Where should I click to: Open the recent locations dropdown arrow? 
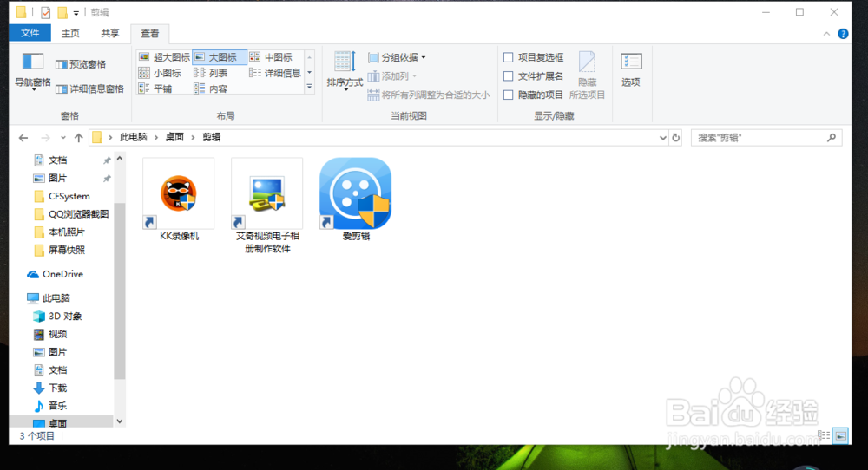point(63,138)
